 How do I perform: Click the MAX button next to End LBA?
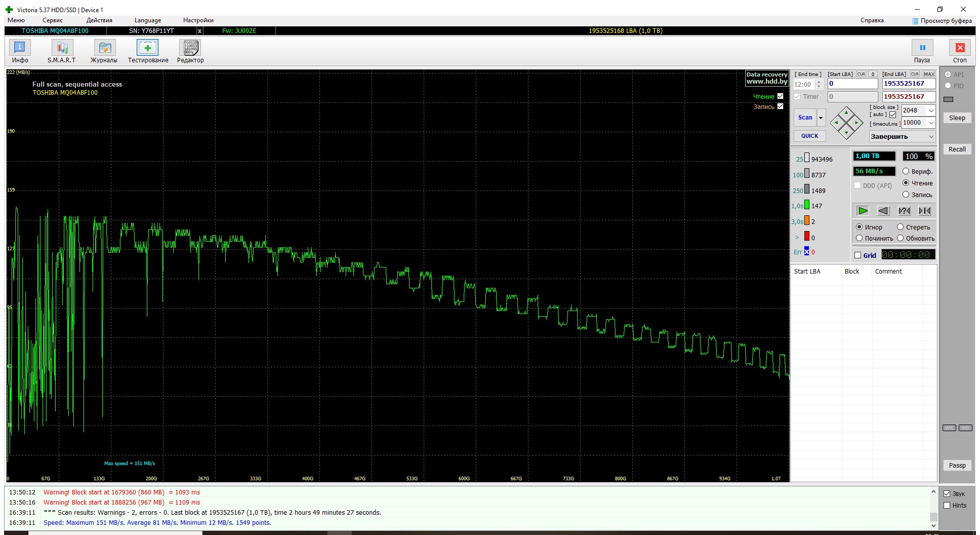pos(929,74)
